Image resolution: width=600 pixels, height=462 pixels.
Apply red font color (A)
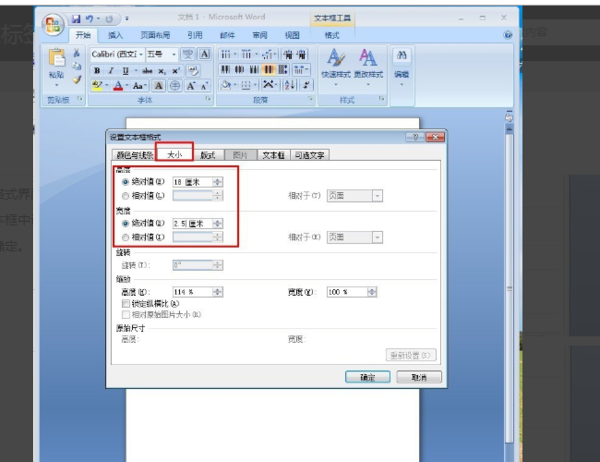118,86
